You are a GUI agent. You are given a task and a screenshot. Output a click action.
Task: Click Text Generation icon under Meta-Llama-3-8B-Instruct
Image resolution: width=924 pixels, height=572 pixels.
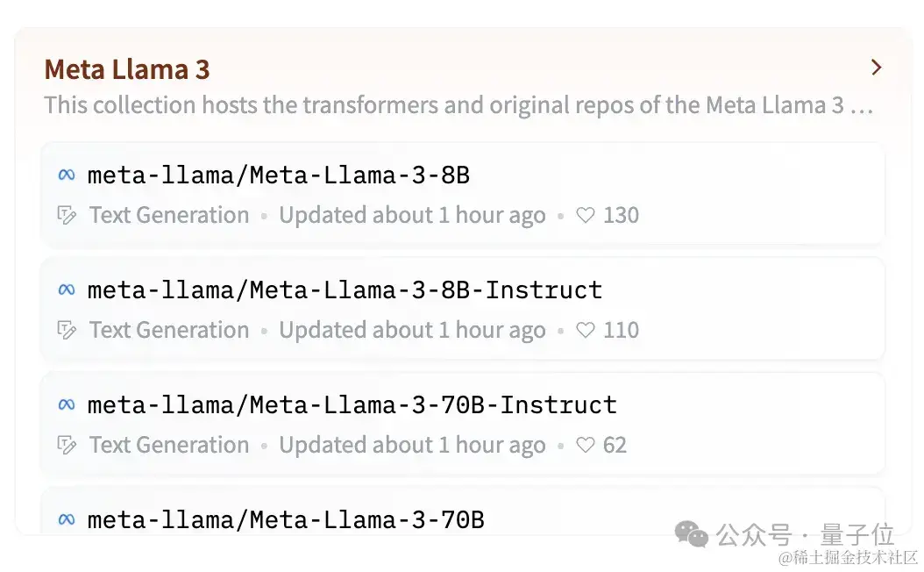pos(67,331)
